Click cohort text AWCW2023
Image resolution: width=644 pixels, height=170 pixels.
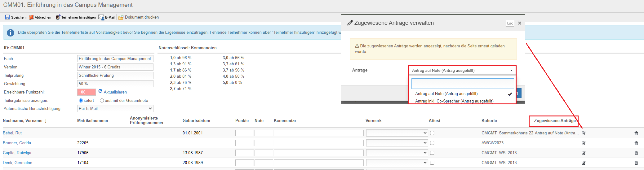493,143
